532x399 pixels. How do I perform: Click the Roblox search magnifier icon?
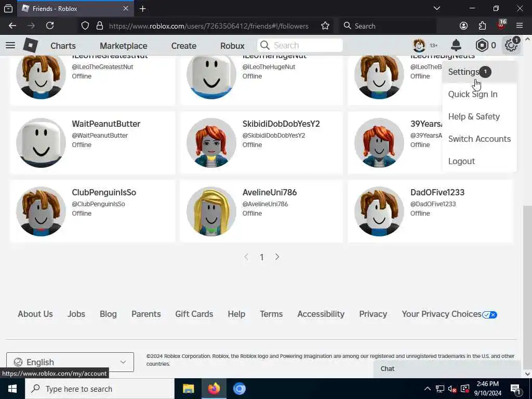tap(265, 45)
